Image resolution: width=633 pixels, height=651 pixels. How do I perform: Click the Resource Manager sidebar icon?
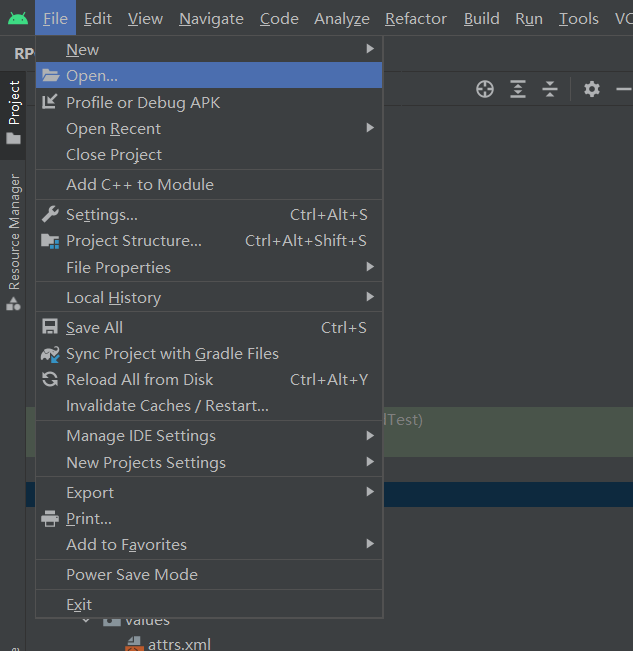click(14, 304)
